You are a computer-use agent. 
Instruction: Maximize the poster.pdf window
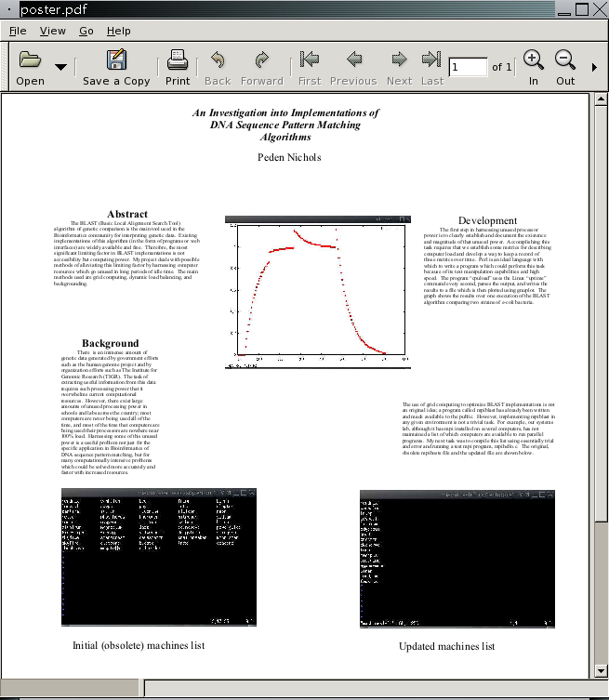(x=582, y=9)
